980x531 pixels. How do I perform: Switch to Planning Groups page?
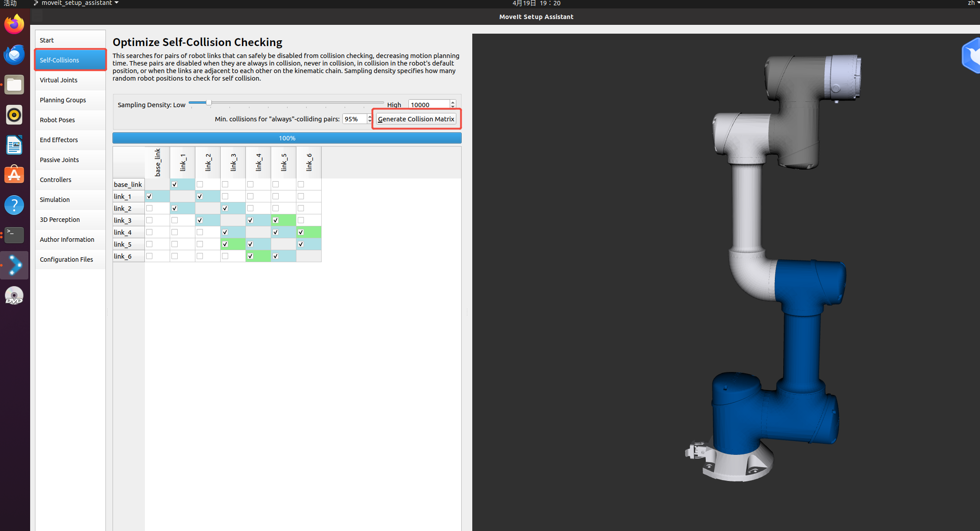click(63, 100)
